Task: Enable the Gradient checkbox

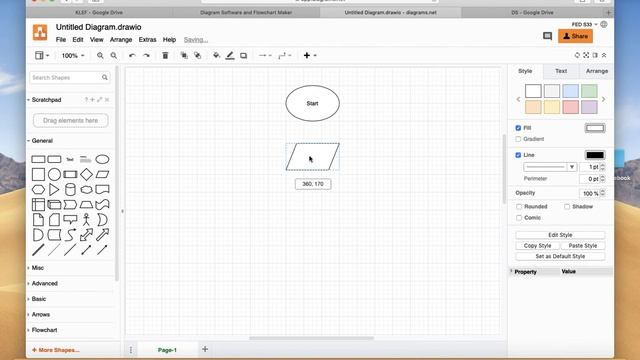Action: [x=518, y=139]
